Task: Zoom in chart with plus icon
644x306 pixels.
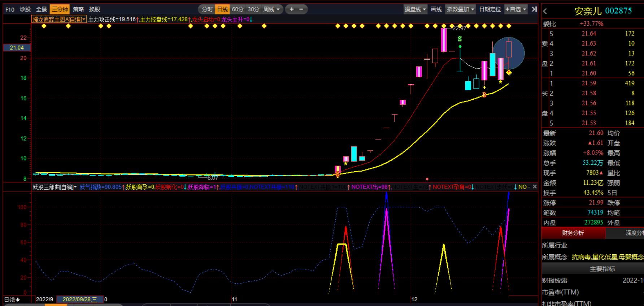Action: pyautogui.click(x=292, y=9)
